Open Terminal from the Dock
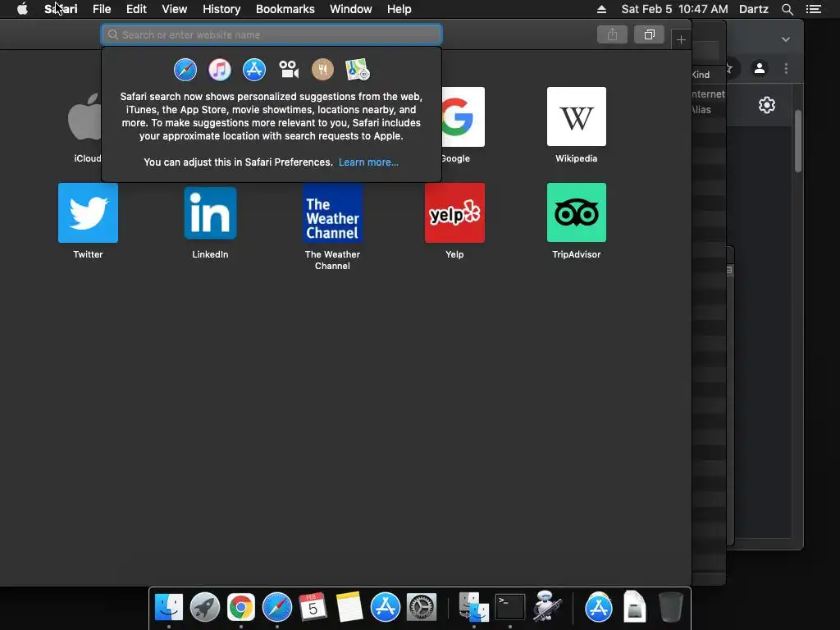Screen dimensions: 840x630 pyautogui.click(x=510, y=607)
